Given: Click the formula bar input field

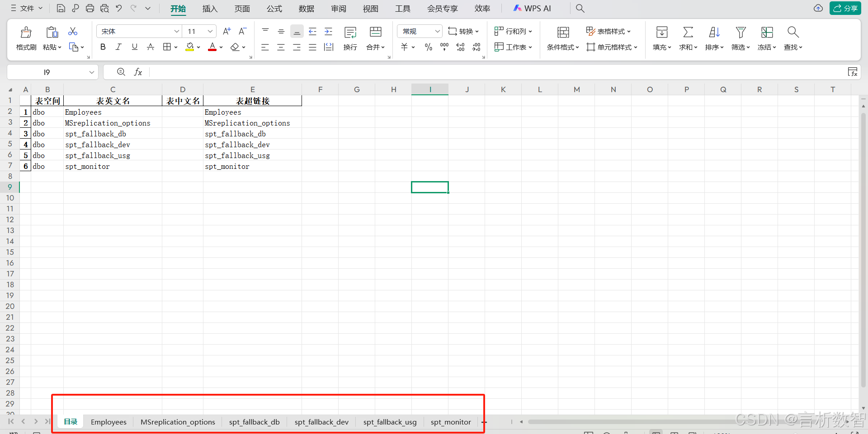Looking at the screenshot, I should 497,72.
